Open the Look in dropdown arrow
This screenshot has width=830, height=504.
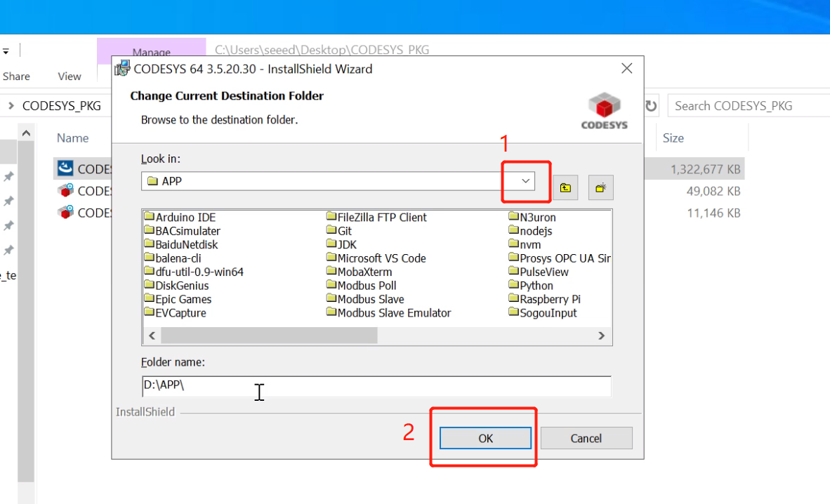525,181
